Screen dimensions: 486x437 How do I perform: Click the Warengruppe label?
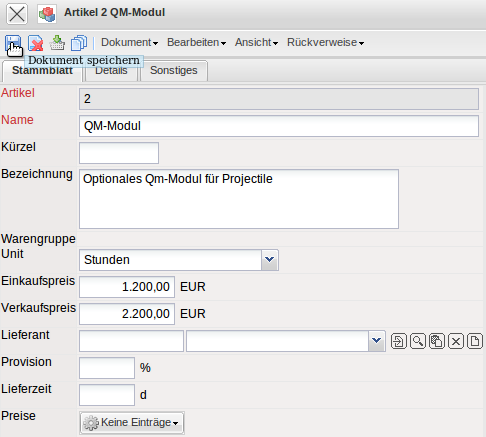[x=38, y=239]
